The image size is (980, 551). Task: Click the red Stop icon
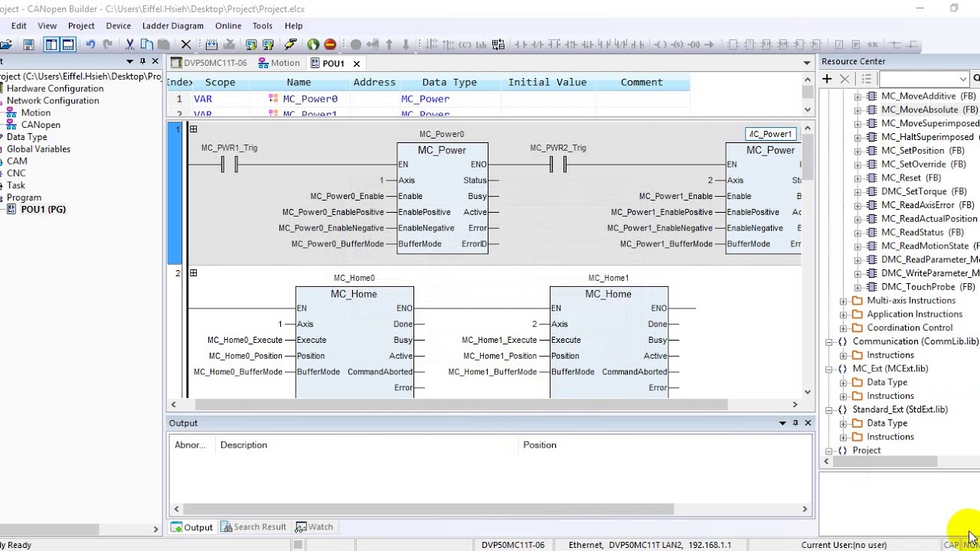click(x=330, y=44)
